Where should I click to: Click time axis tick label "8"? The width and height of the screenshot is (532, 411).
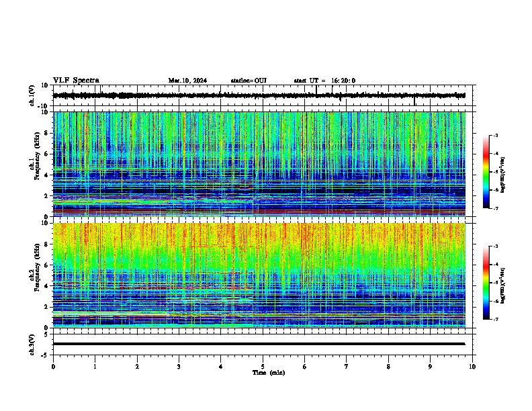(388, 367)
